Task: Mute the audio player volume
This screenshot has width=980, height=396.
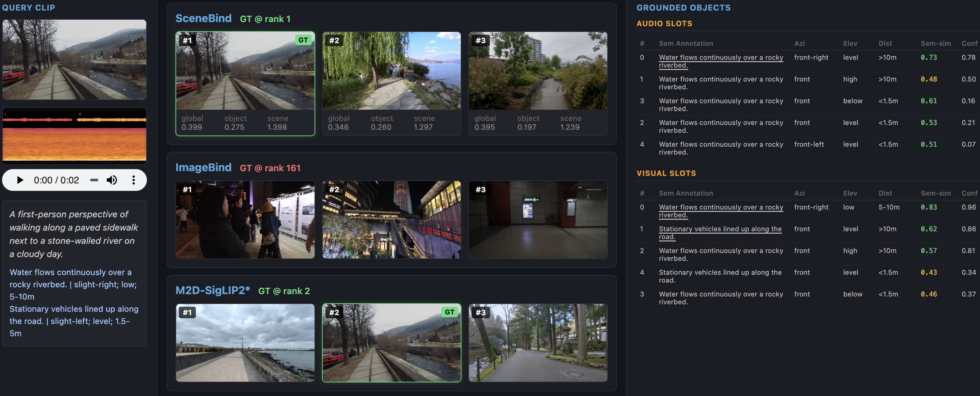Action: (112, 180)
